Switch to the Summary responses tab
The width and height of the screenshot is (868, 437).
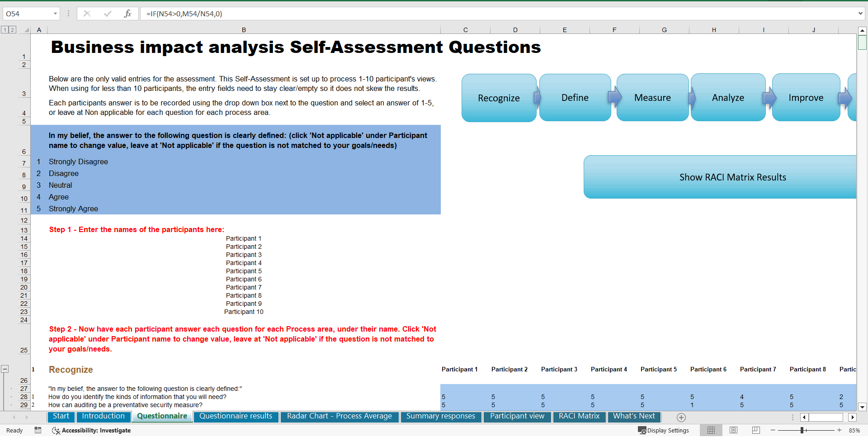[x=440, y=416]
